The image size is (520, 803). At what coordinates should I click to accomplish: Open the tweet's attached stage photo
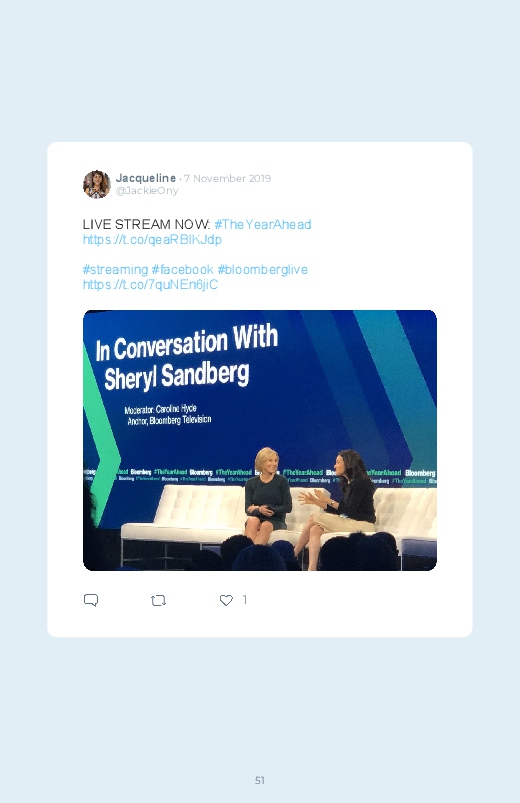pos(260,440)
